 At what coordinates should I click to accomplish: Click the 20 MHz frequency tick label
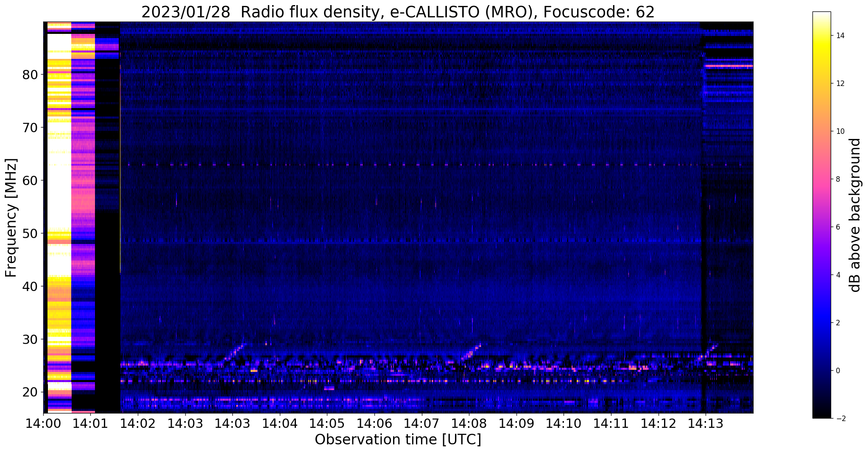point(30,392)
